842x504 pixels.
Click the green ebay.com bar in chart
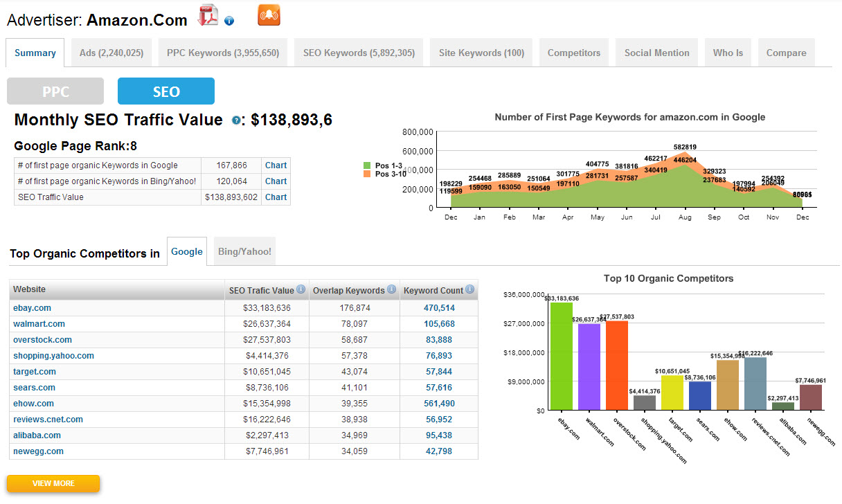point(562,356)
